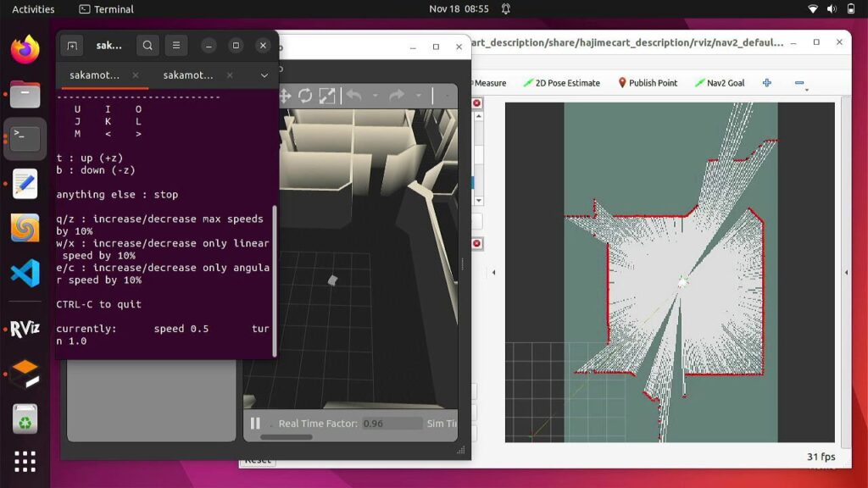Click the Gazebo undo arrow
This screenshot has height=488, width=868.
[x=354, y=96]
